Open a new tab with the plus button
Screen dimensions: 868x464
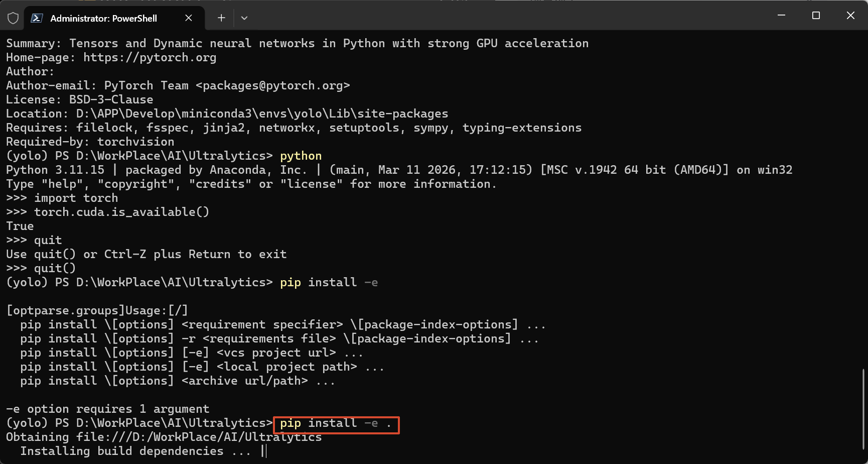(x=221, y=18)
